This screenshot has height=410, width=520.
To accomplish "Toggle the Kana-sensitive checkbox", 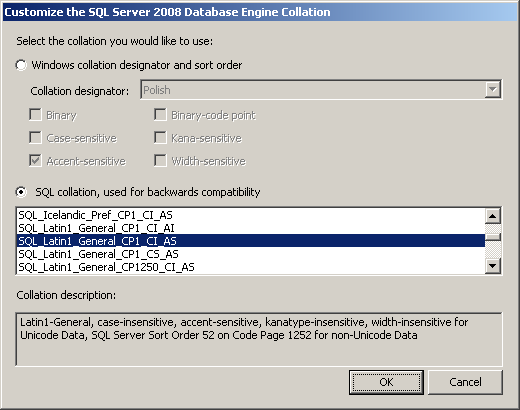I will pos(160,138).
